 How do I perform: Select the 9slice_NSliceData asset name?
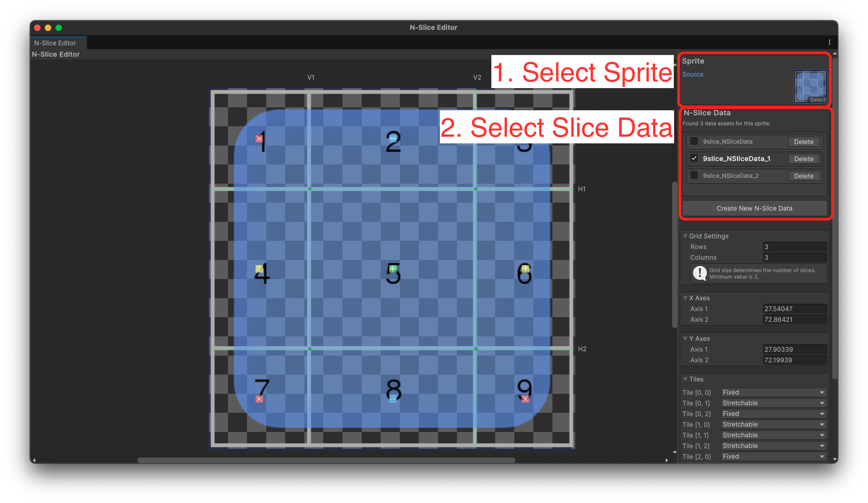click(x=727, y=142)
